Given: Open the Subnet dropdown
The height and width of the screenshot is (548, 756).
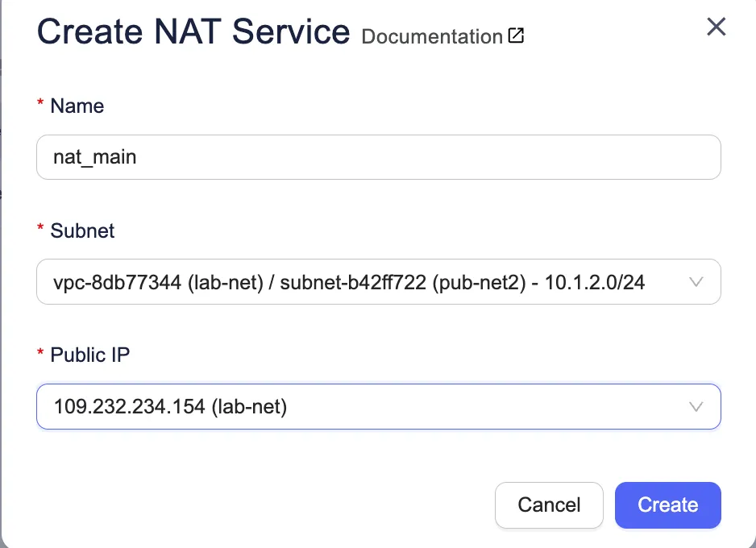Looking at the screenshot, I should (378, 282).
